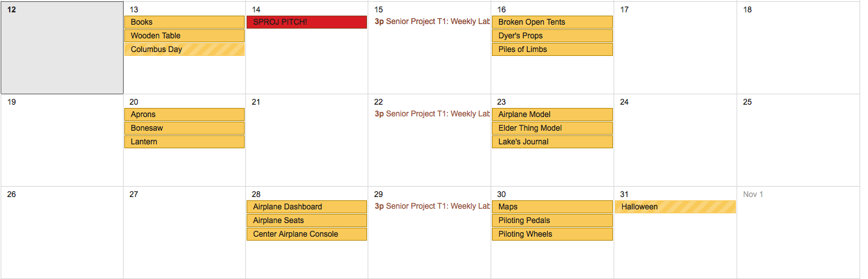Select the Piloting Pedals event
This screenshot has width=868, height=279.
[552, 220]
